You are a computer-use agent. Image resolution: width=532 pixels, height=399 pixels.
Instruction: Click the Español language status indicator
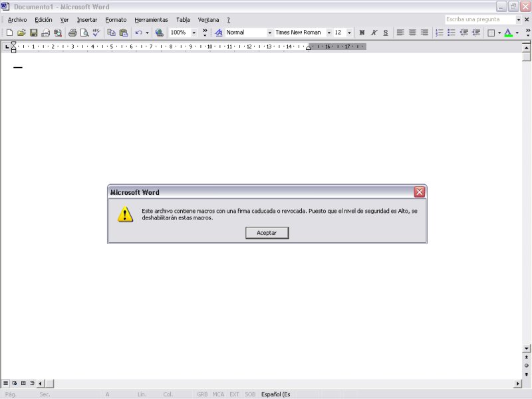click(275, 394)
